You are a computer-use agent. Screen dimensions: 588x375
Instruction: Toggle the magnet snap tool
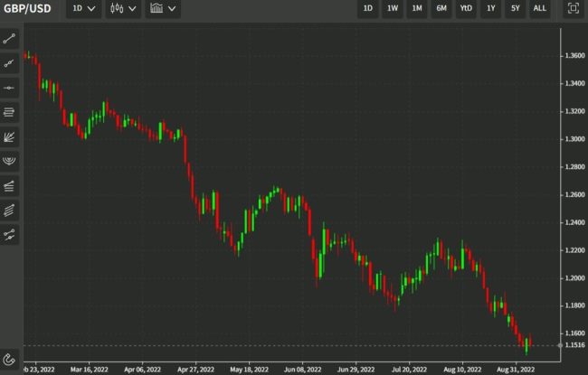click(x=9, y=360)
